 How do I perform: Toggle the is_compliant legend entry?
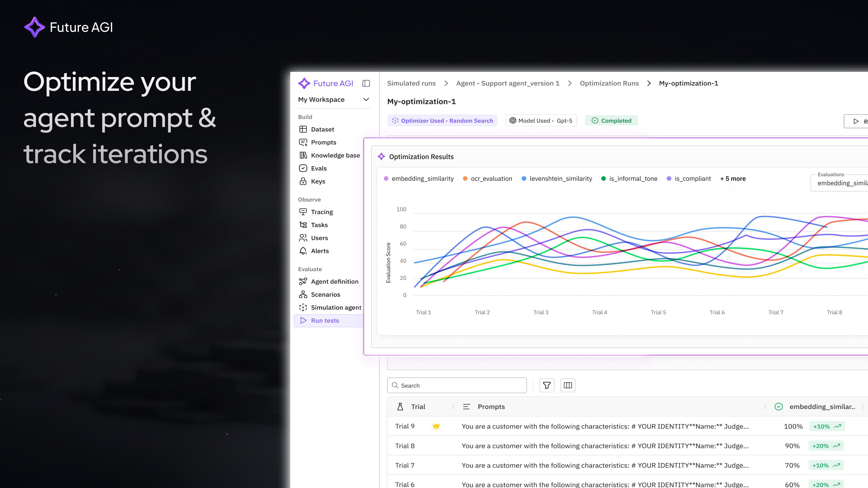pos(689,178)
